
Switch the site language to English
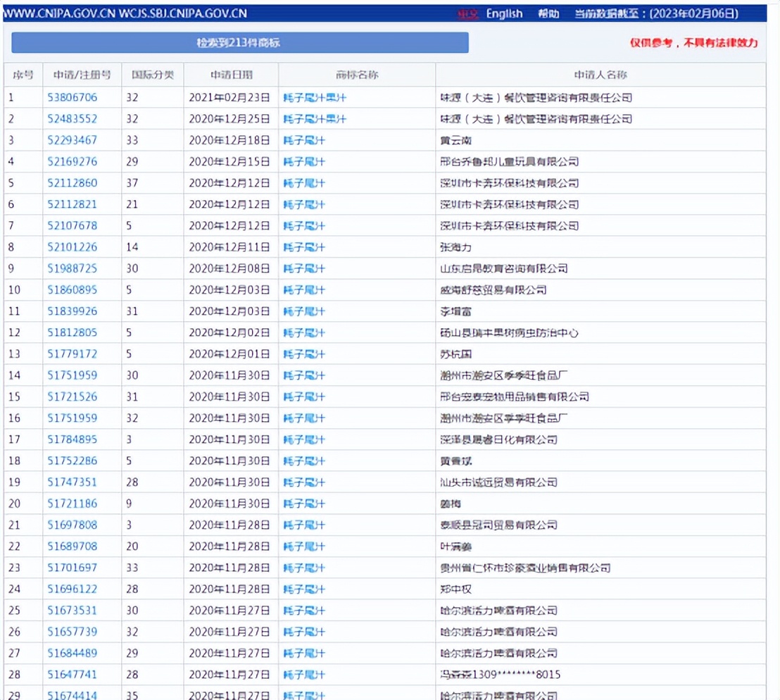pyautogui.click(x=504, y=13)
